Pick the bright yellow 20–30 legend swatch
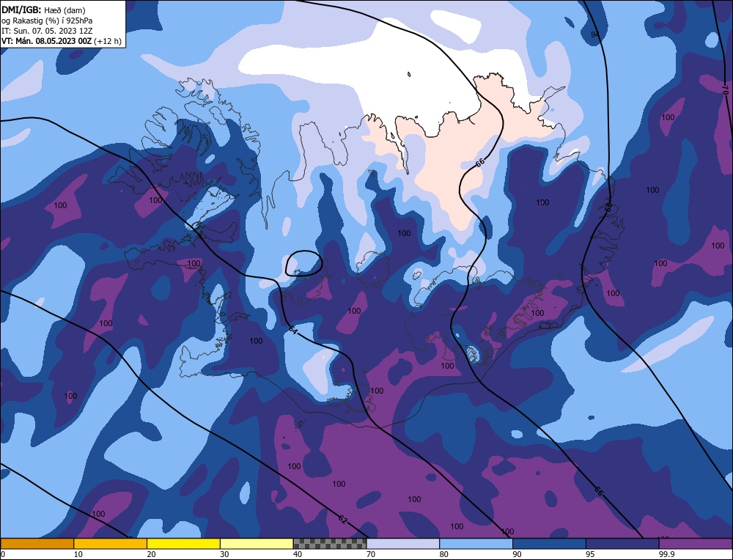 [x=183, y=543]
